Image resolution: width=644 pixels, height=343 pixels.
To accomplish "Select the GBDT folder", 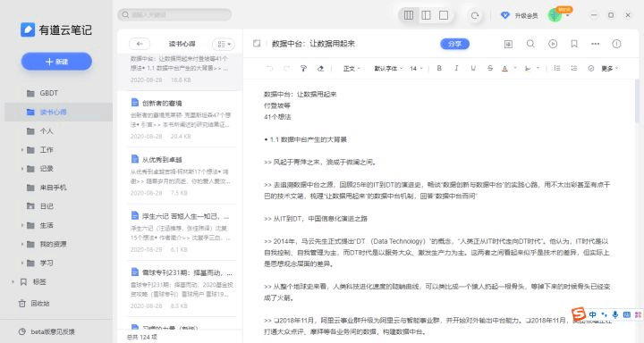I will tap(59, 93).
